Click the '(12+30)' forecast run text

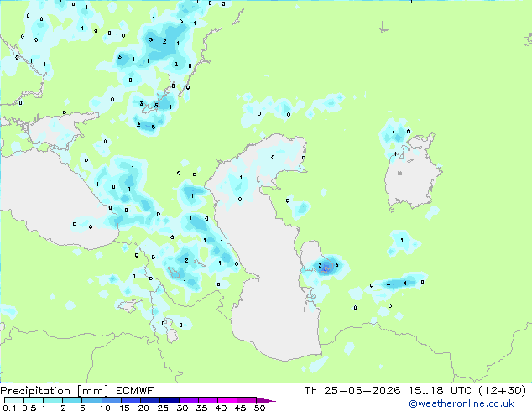click(x=502, y=391)
